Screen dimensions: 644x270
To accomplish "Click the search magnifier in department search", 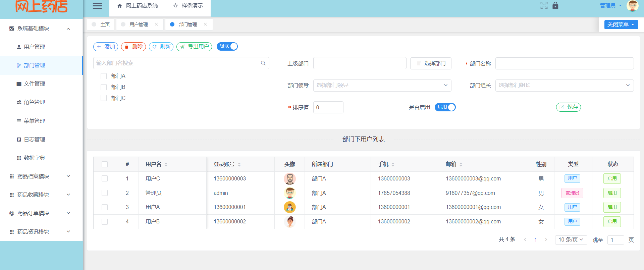I will (x=263, y=63).
